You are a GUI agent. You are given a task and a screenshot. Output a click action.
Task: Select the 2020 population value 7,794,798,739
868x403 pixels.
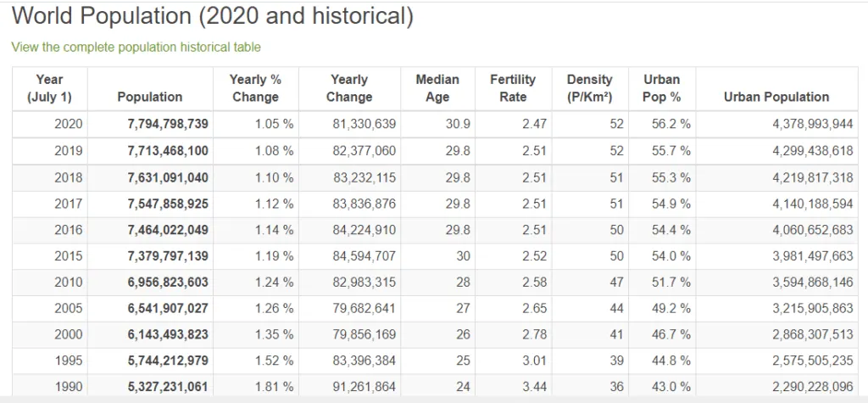coord(169,124)
